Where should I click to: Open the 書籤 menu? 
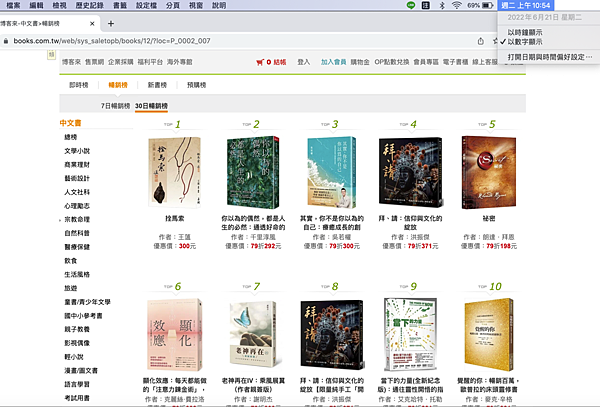coord(120,5)
